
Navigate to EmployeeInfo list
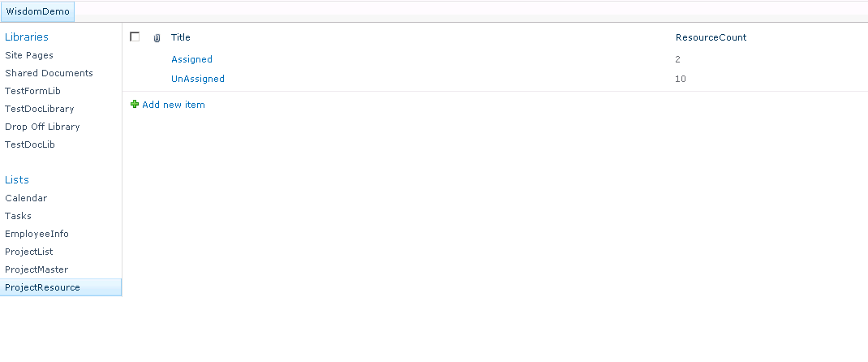[x=37, y=234]
